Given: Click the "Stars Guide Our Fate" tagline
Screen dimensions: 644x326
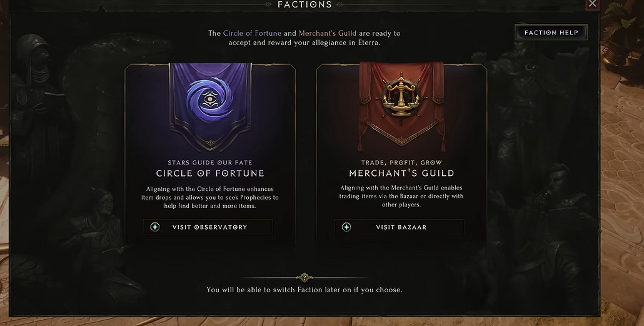Looking at the screenshot, I should 210,163.
